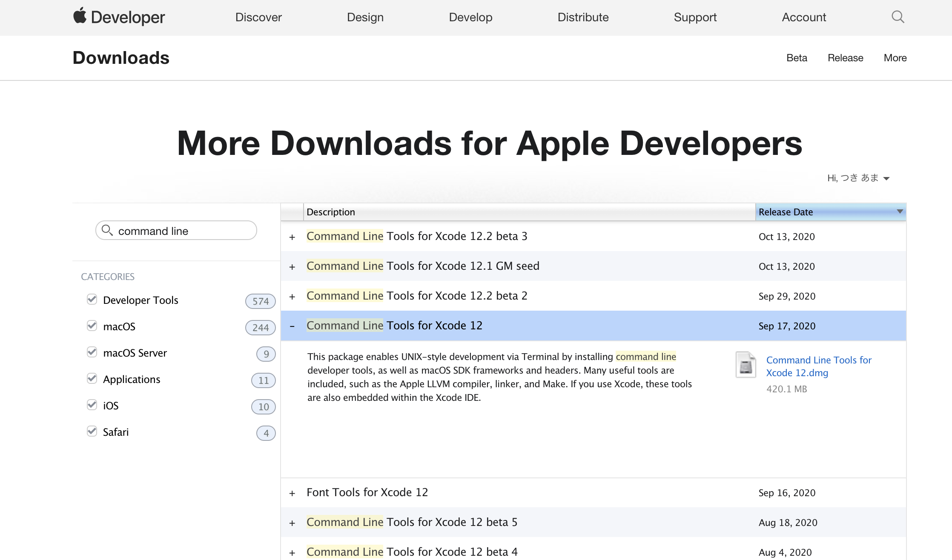
Task: Click the command line search field
Action: click(x=183, y=231)
